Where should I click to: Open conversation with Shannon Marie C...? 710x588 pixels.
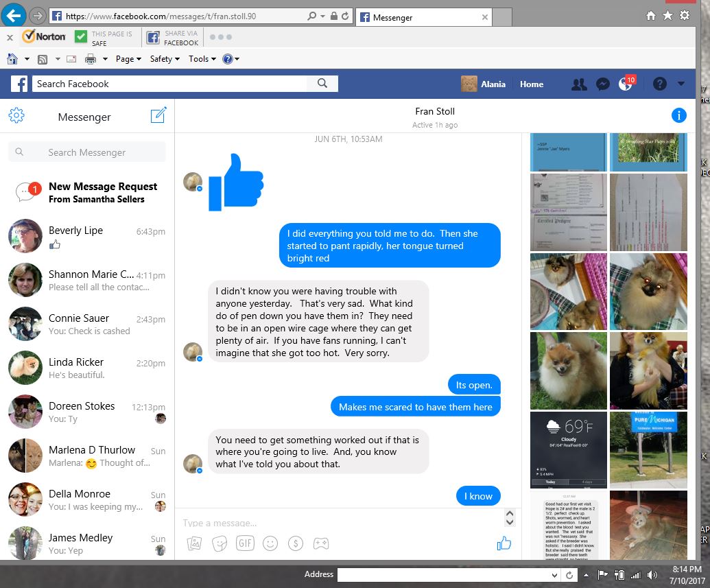87,281
